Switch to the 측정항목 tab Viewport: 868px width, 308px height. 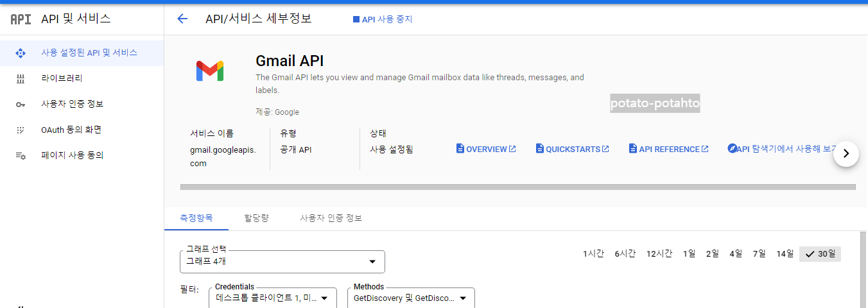point(196,218)
